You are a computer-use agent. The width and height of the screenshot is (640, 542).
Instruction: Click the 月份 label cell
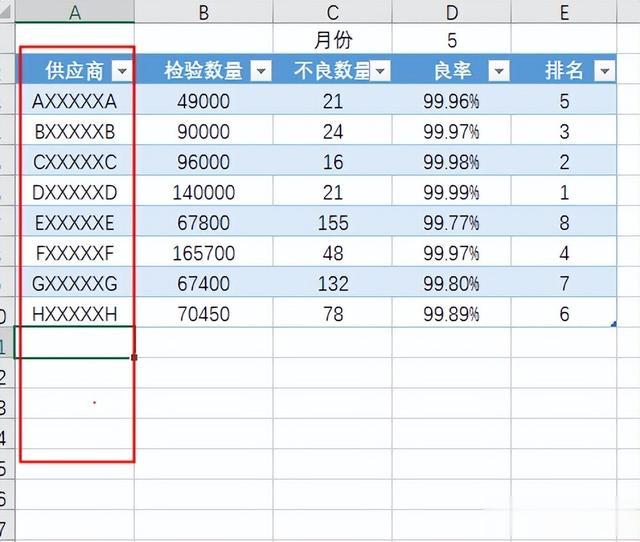[332, 39]
